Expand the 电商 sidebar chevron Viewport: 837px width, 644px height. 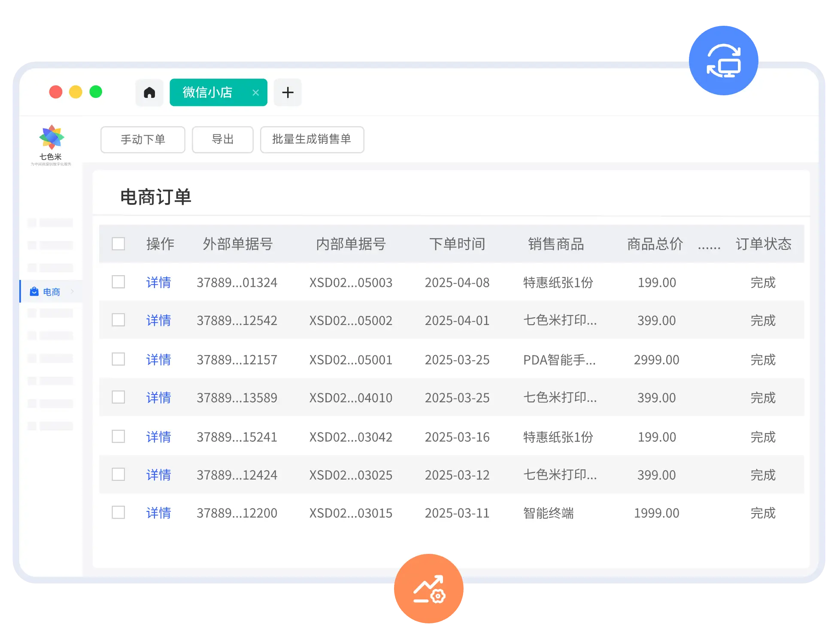73,292
